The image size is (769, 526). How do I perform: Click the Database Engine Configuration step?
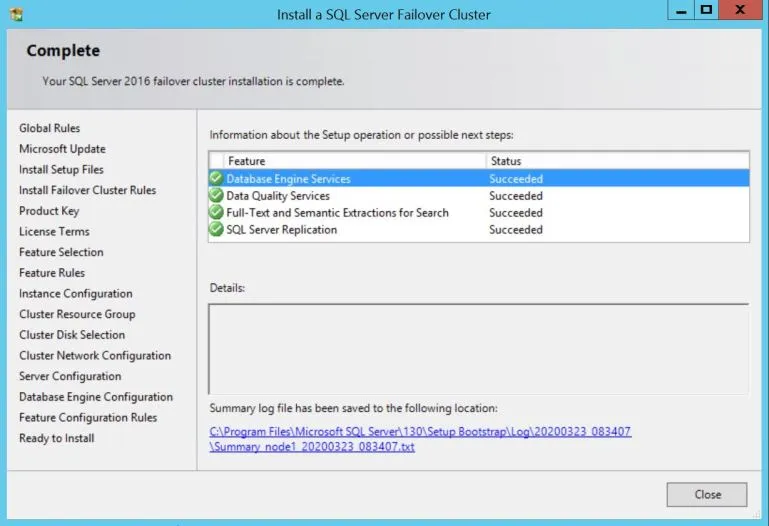point(96,397)
